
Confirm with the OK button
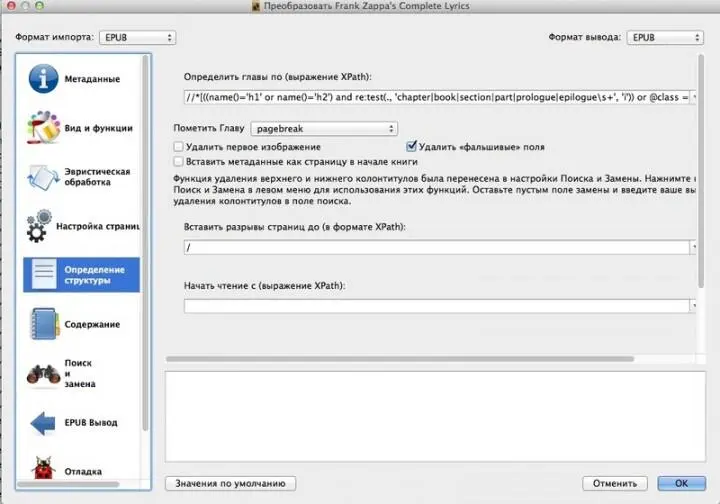(x=681, y=483)
